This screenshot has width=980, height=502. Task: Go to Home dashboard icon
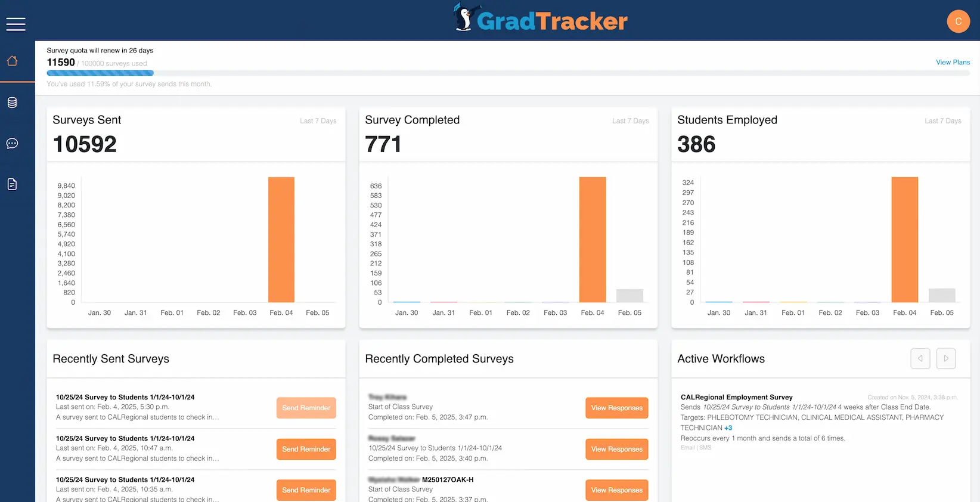pyautogui.click(x=12, y=61)
